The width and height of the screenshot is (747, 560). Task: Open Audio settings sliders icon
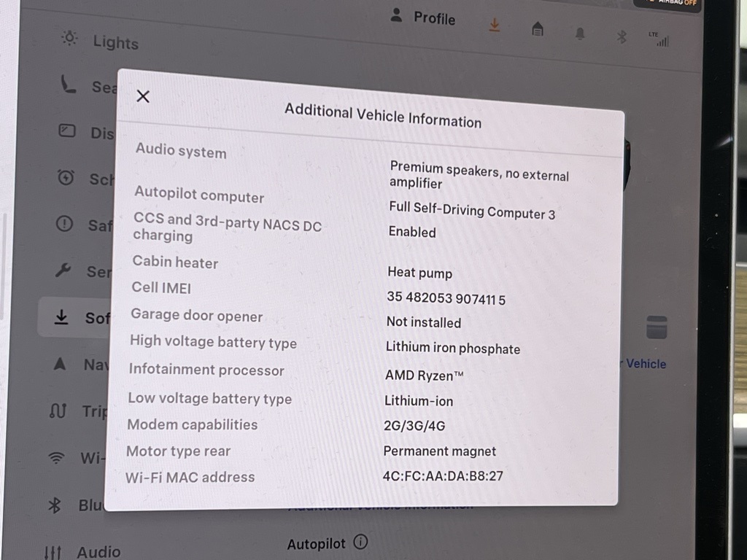click(53, 552)
